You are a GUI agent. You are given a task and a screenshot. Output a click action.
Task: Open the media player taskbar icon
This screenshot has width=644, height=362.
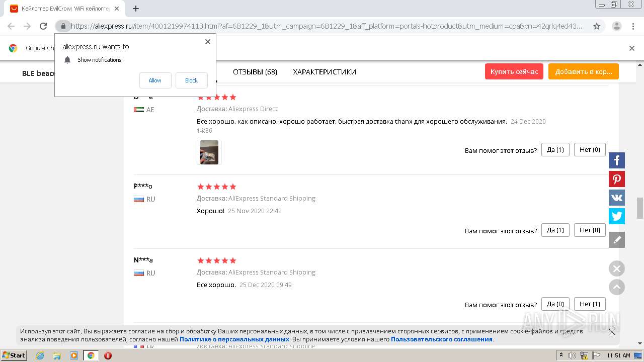pyautogui.click(x=74, y=355)
